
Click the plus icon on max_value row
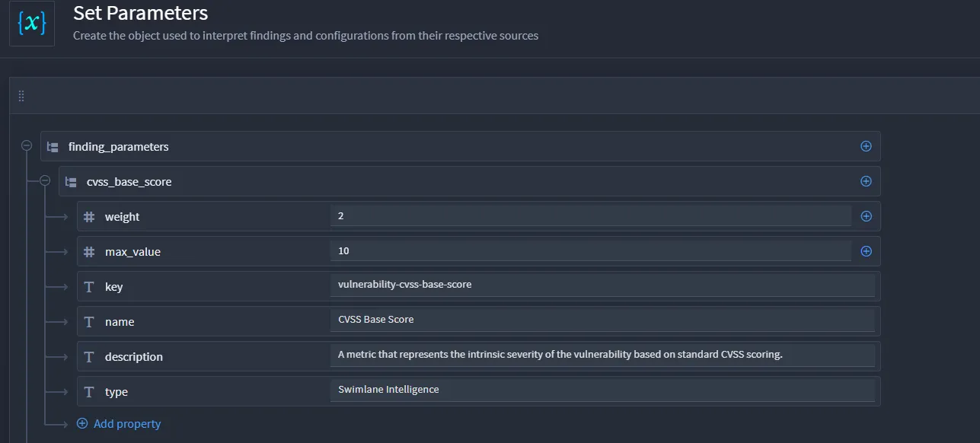coord(866,251)
